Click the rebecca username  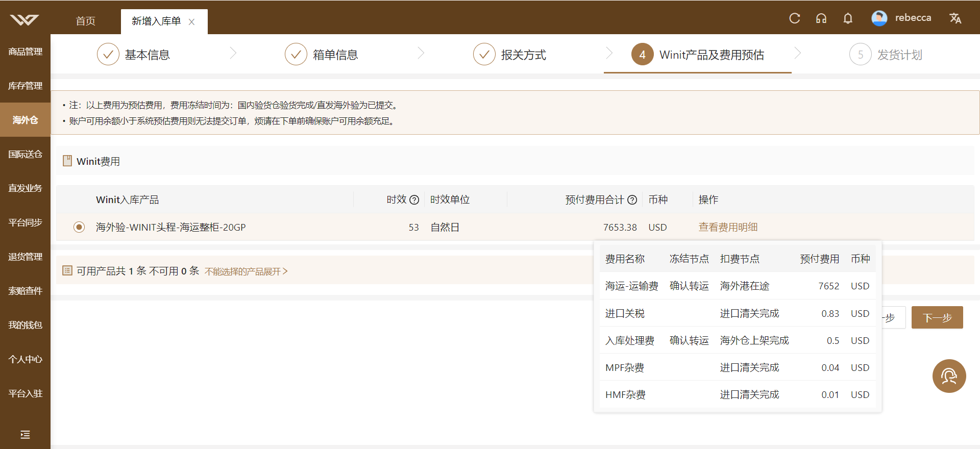click(x=913, y=18)
